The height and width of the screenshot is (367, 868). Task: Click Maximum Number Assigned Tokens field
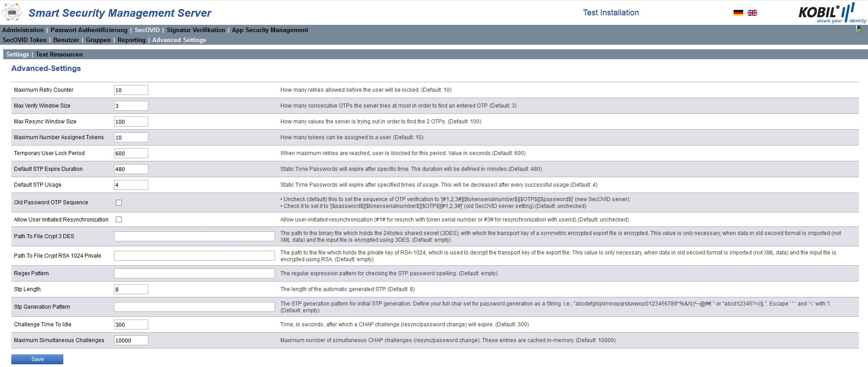(x=131, y=137)
